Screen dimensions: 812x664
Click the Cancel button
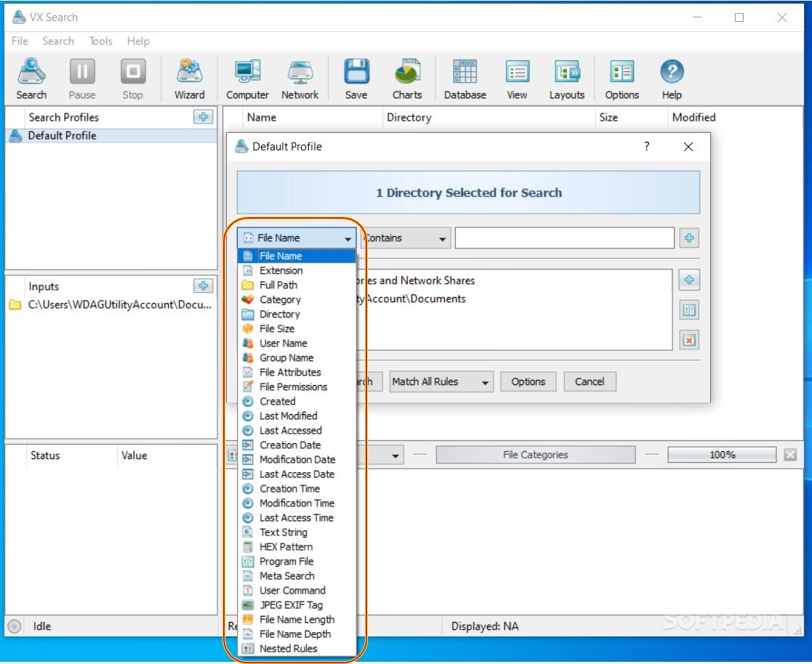(590, 382)
